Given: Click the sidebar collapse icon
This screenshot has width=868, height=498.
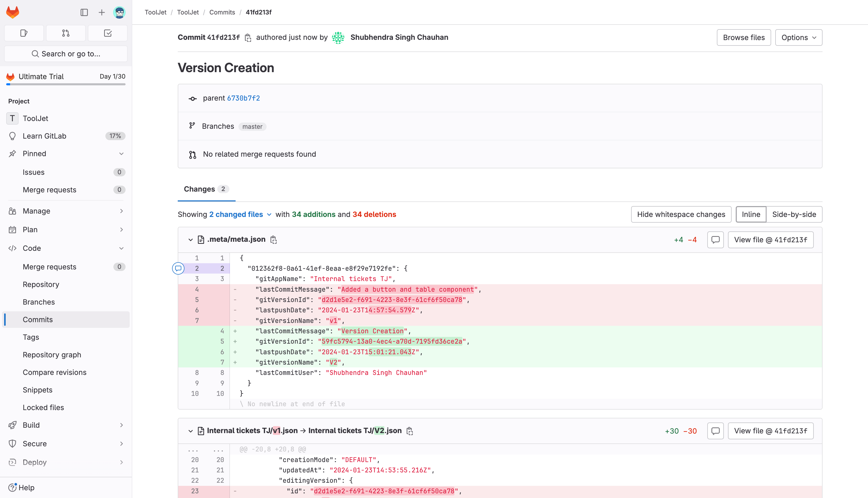Looking at the screenshot, I should (84, 13).
